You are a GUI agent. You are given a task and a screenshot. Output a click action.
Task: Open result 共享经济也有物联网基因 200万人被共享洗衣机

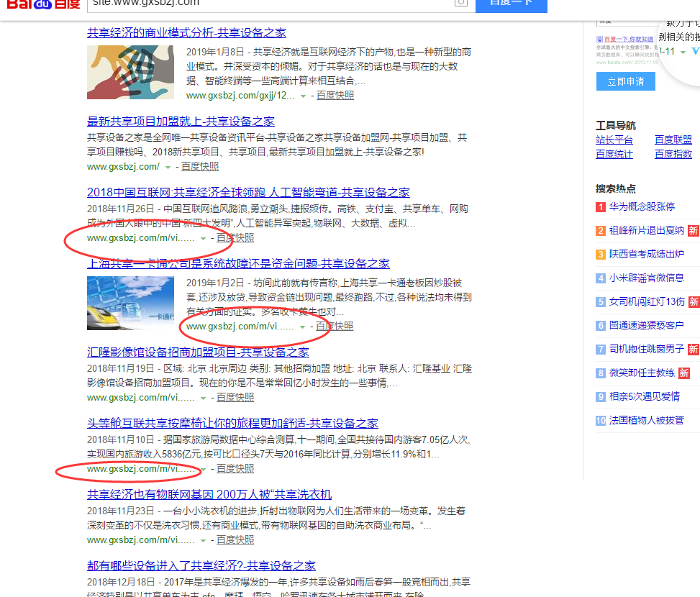click(x=209, y=494)
